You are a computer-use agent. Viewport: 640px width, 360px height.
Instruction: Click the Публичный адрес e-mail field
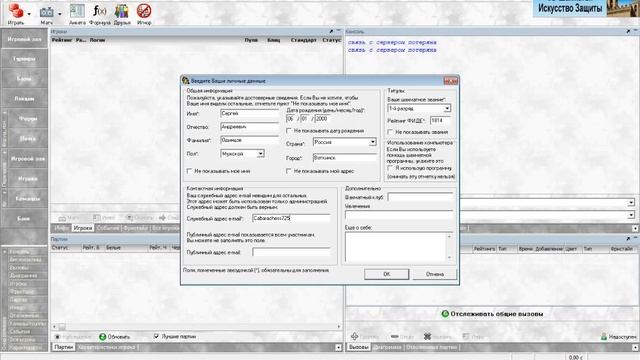pos(291,252)
